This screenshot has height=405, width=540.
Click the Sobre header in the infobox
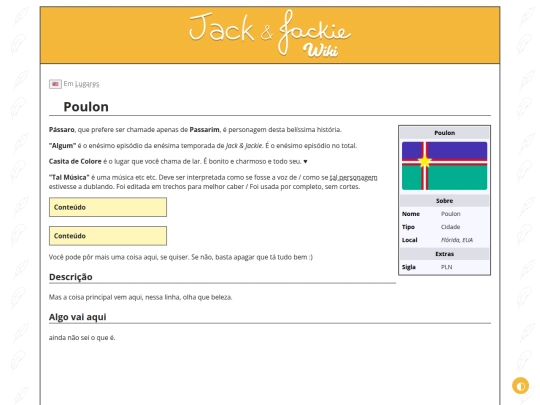(444, 201)
